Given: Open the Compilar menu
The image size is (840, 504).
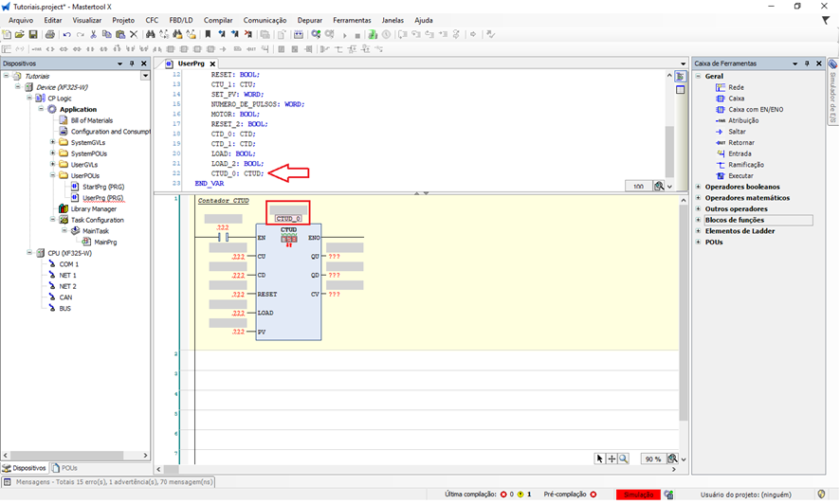Looking at the screenshot, I should click(218, 20).
